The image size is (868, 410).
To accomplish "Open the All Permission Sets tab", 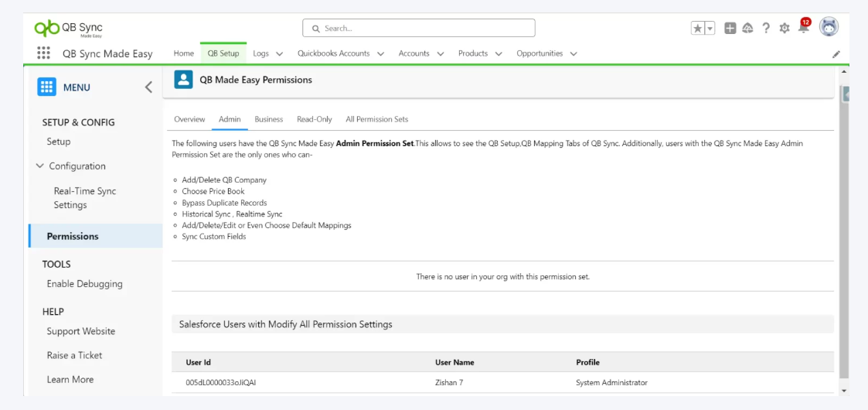I will tap(377, 119).
